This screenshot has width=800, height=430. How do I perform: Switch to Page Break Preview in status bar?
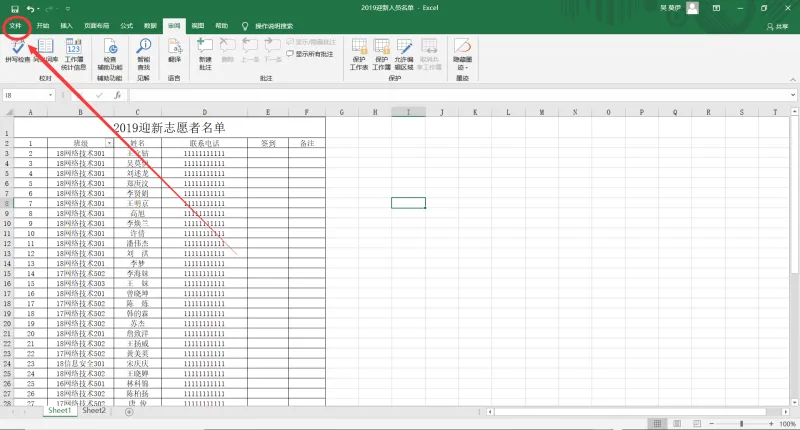(697, 424)
